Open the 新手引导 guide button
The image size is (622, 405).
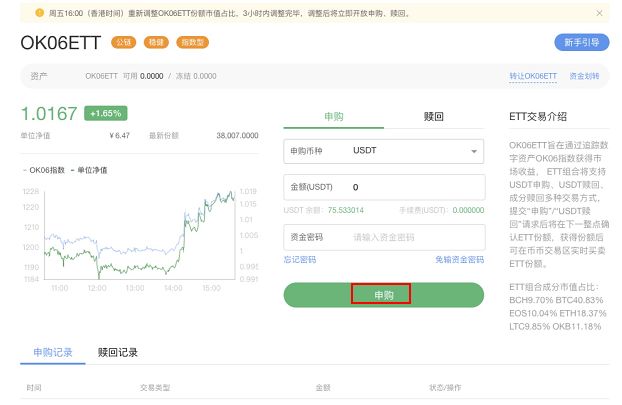[582, 42]
